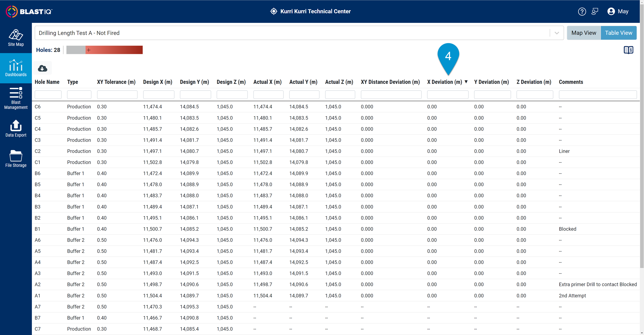The image size is (644, 335).
Task: Select the Drilling Length Test A blast field
Action: pos(299,33)
